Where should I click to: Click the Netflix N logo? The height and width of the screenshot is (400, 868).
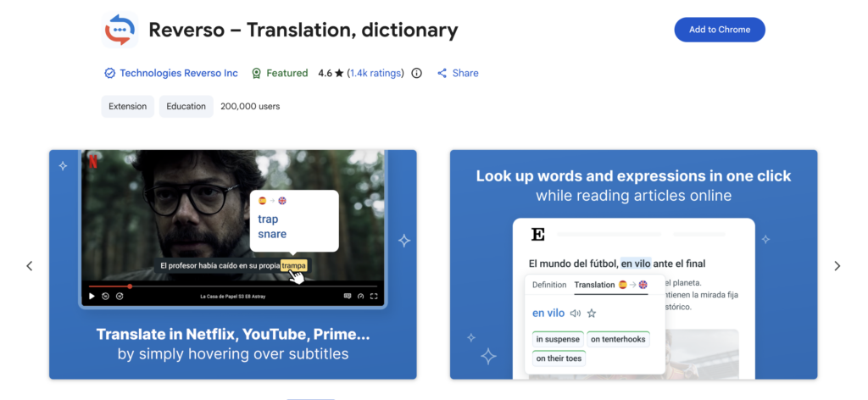(92, 160)
